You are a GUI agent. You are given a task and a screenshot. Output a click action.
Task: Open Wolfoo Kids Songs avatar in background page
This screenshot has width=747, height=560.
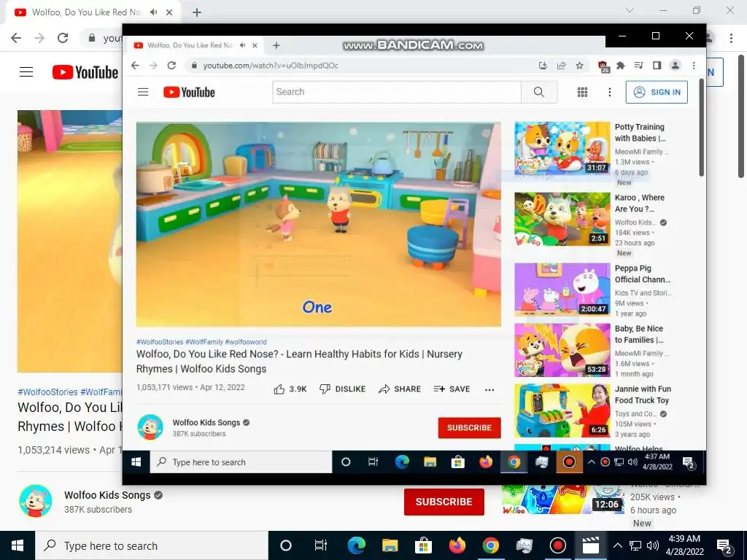[x=36, y=501]
